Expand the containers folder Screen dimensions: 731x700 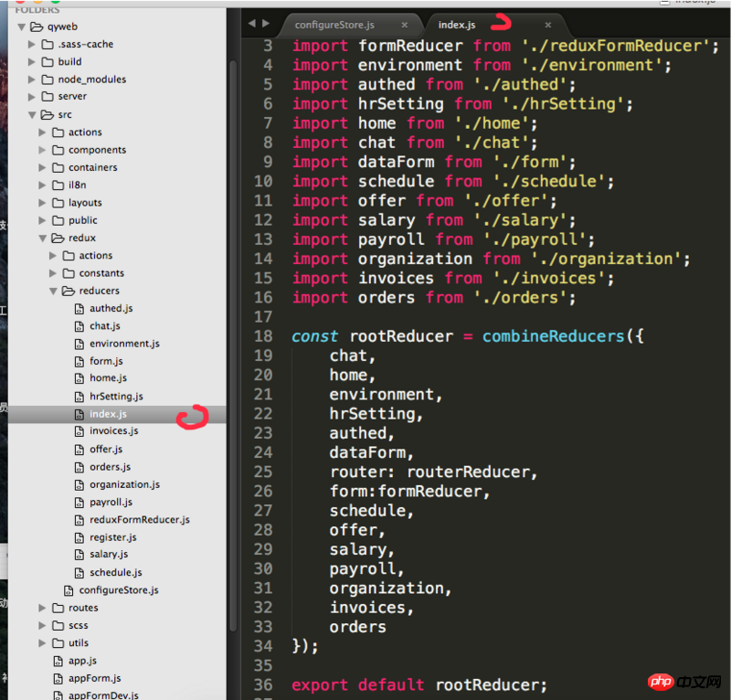(43, 167)
